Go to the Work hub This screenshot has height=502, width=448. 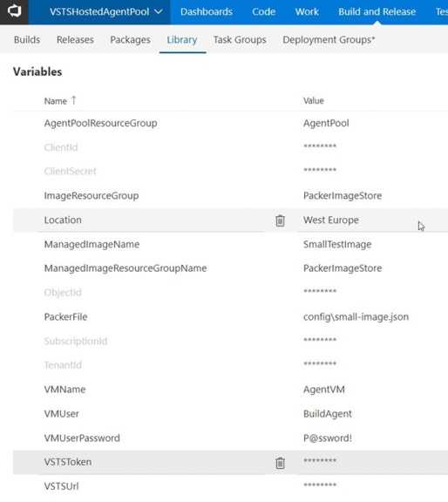(x=307, y=12)
